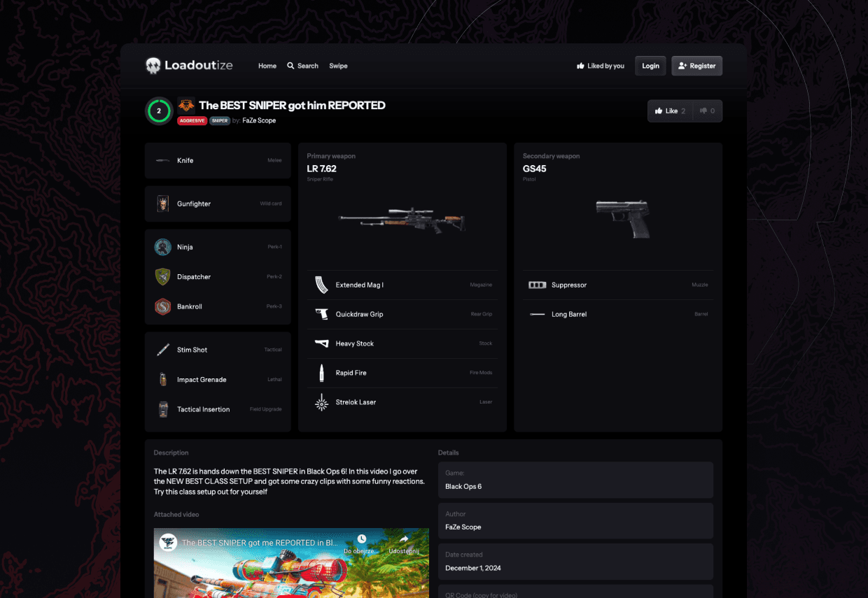Click the Strelok Laser attachment icon
868x598 pixels.
321,402
